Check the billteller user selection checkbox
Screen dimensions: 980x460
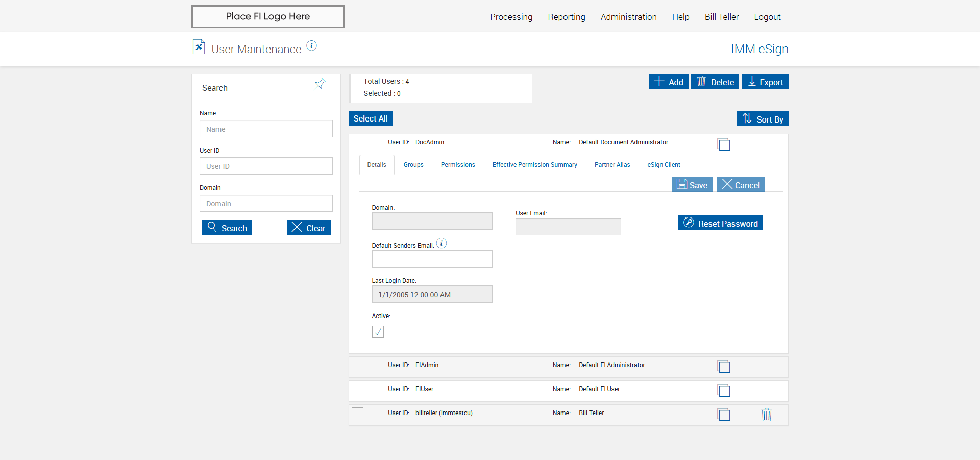(358, 413)
